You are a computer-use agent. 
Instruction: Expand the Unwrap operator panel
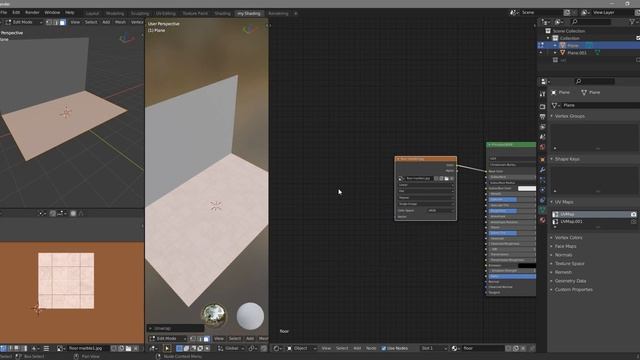coord(175,329)
